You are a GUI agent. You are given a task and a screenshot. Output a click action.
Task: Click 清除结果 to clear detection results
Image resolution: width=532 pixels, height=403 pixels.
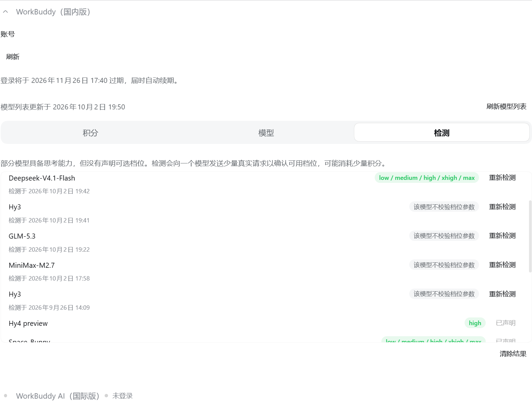513,354
